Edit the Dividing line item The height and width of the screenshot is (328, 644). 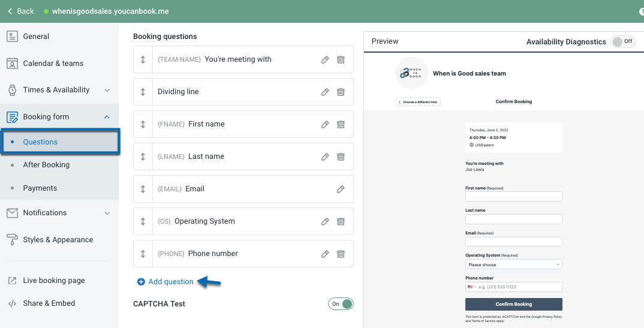click(x=325, y=92)
